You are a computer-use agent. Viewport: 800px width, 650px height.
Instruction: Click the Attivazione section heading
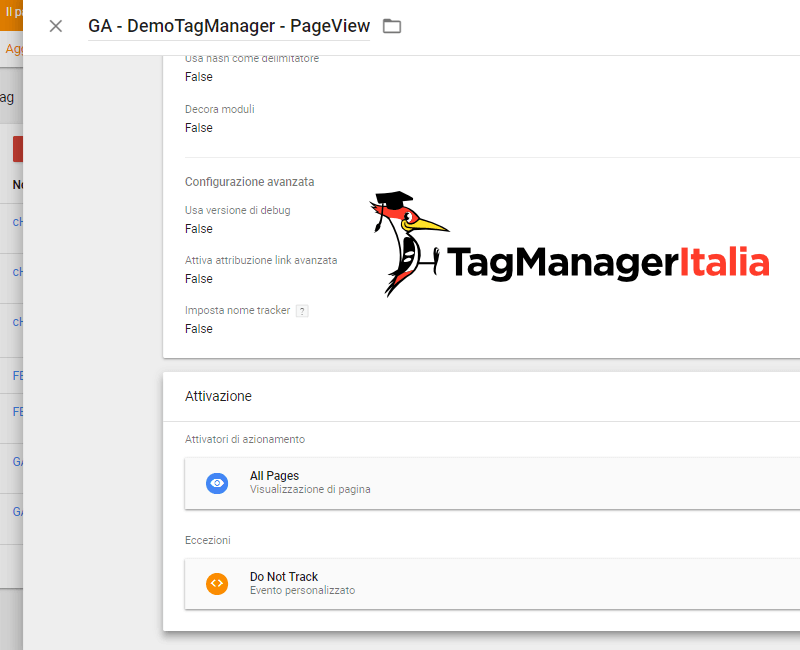[218, 396]
